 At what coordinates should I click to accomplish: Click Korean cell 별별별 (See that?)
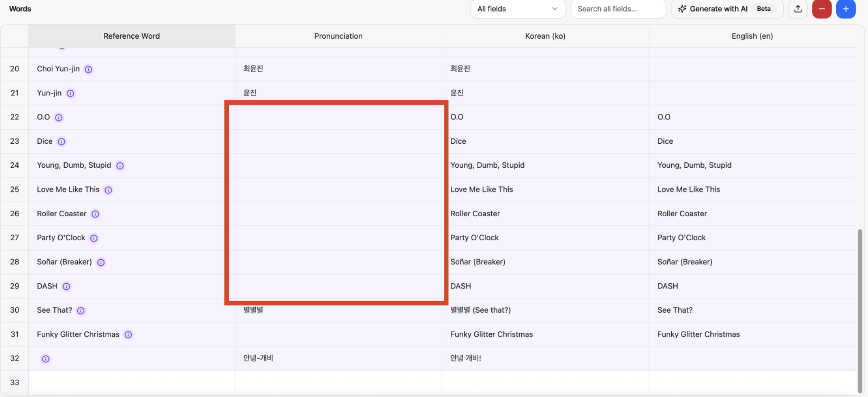pyautogui.click(x=545, y=310)
